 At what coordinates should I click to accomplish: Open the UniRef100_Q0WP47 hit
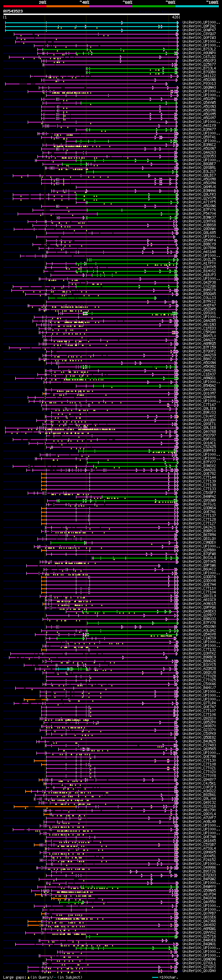coord(199,30)
